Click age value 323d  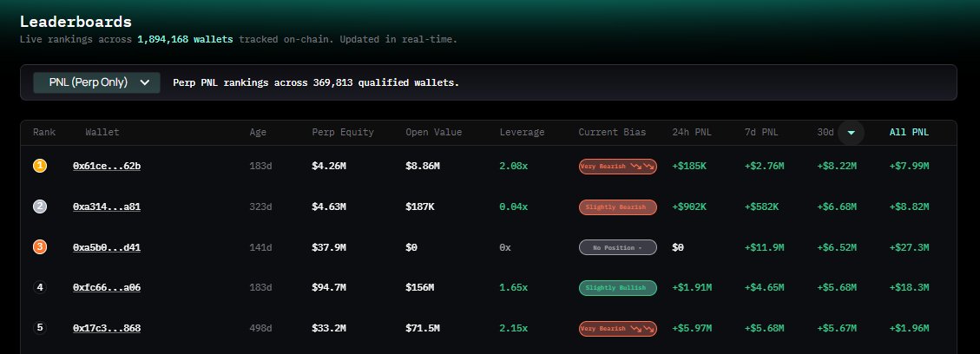pyautogui.click(x=260, y=206)
